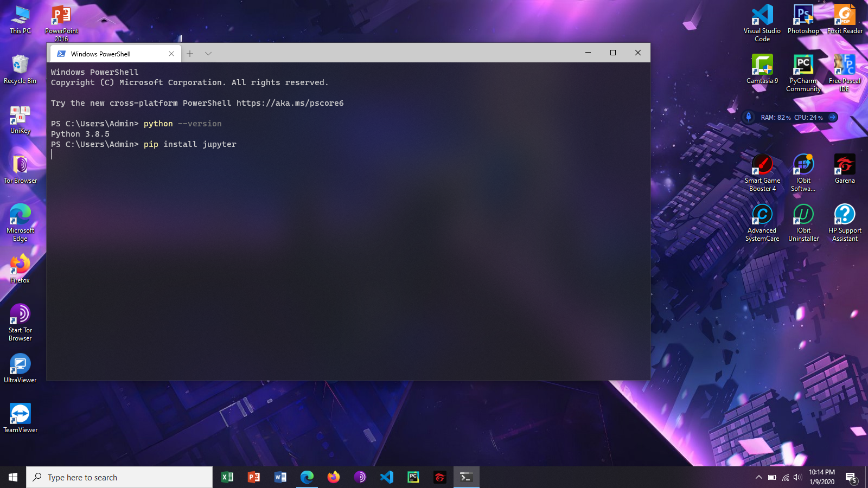Click the Windows Terminal taskbar icon
This screenshot has height=488, width=868.
466,477
